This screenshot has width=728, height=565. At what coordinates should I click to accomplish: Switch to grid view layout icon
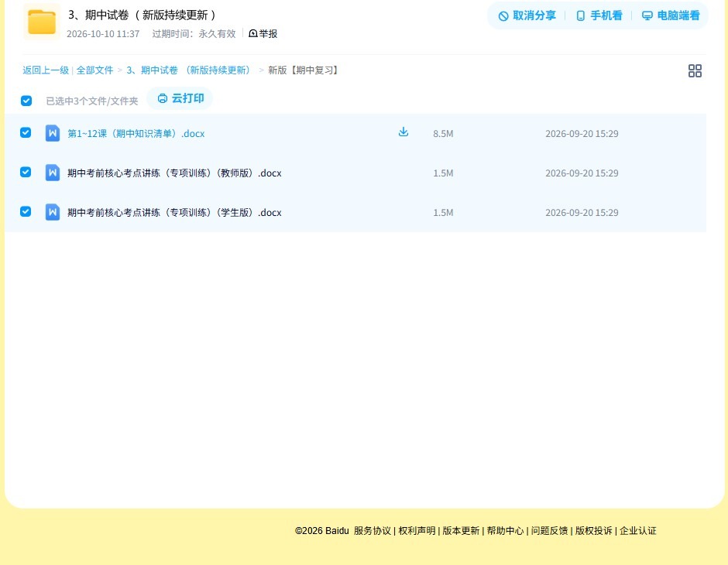(695, 71)
